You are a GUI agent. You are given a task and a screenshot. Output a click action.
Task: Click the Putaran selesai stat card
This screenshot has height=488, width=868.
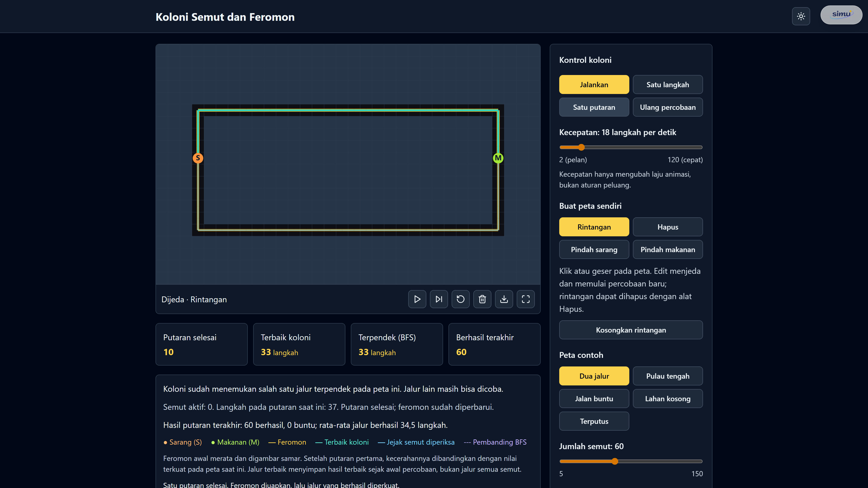click(x=201, y=344)
